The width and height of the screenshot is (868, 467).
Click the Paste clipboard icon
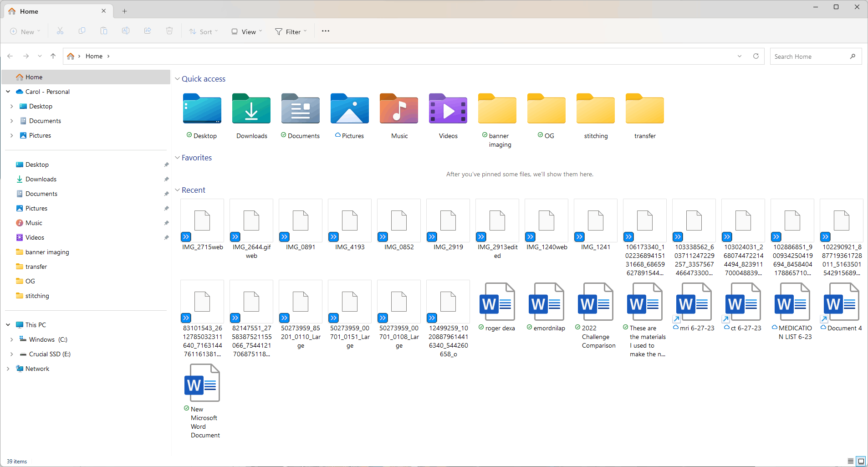[104, 31]
